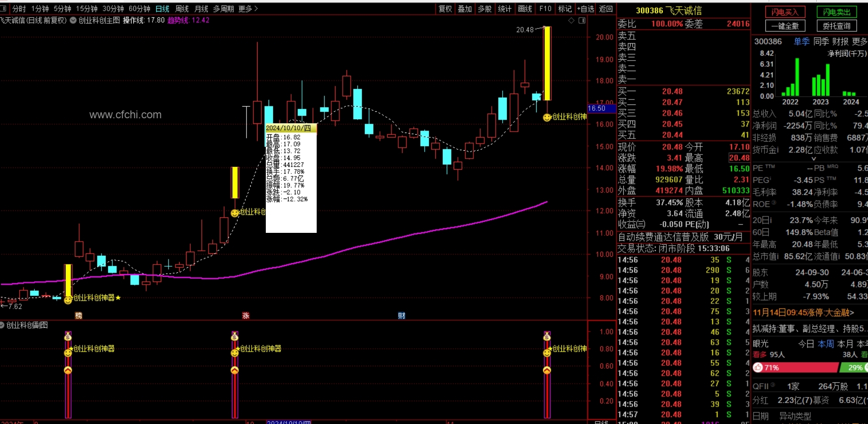Click the 多股 multi-stock button

[x=484, y=9]
